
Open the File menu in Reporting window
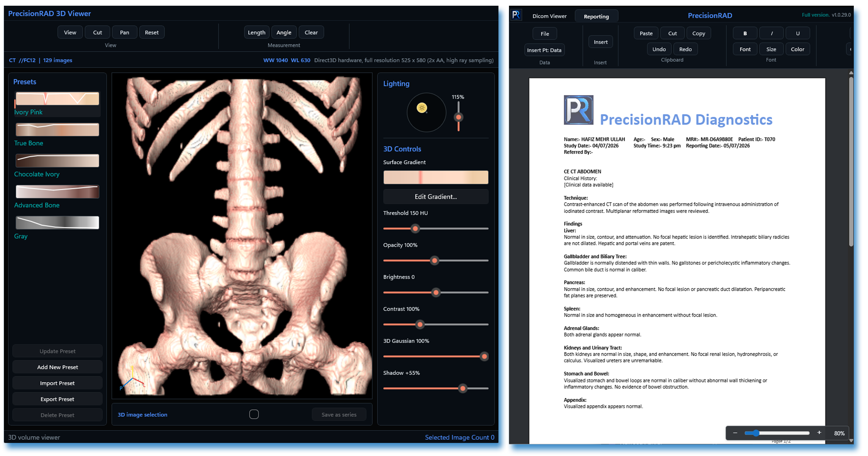point(544,34)
